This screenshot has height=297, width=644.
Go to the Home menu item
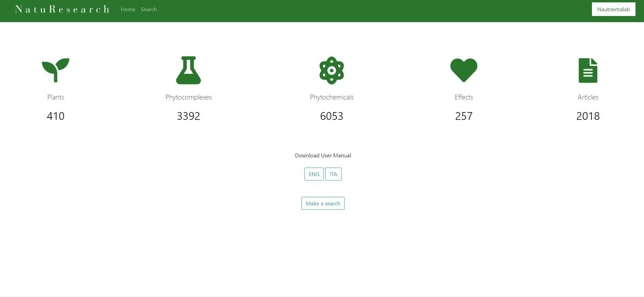point(128,10)
